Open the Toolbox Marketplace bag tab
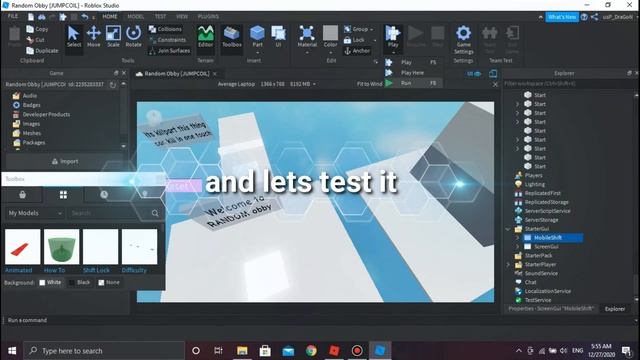The image size is (640, 360). click(22, 195)
